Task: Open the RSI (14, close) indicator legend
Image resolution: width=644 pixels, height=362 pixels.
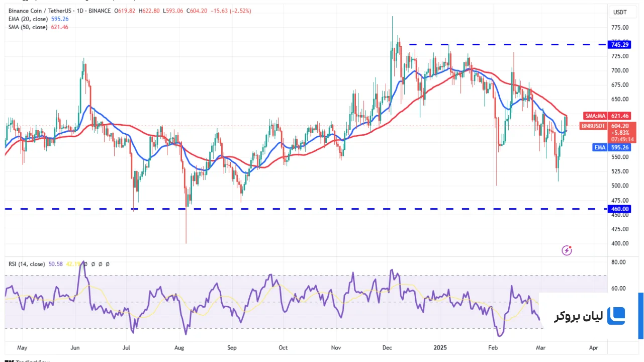Action: pyautogui.click(x=26, y=264)
